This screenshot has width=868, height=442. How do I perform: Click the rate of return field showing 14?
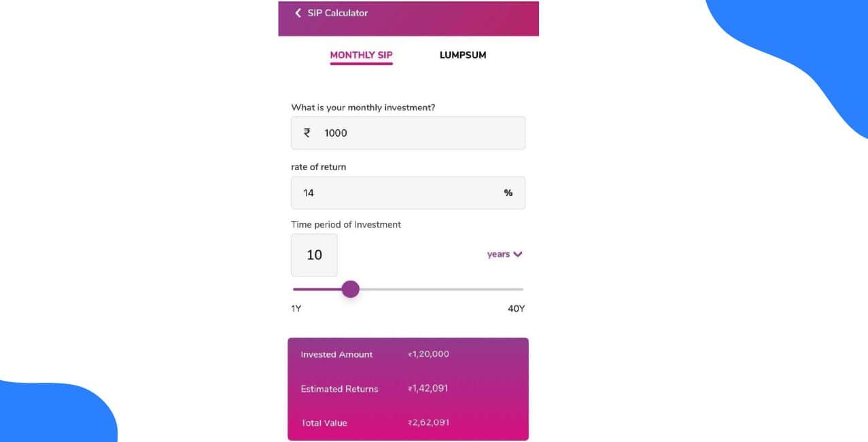pyautogui.click(x=408, y=192)
